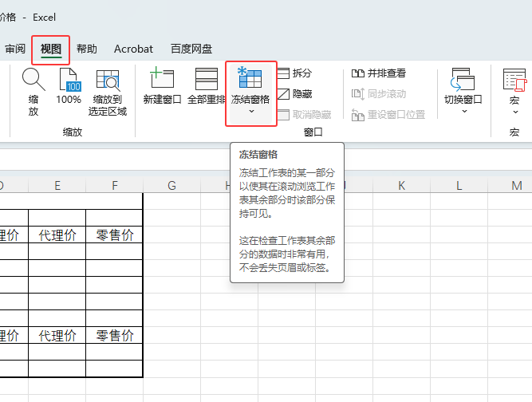Expand the 宏 dropdown arrow
The image size is (532, 402).
click(x=515, y=112)
